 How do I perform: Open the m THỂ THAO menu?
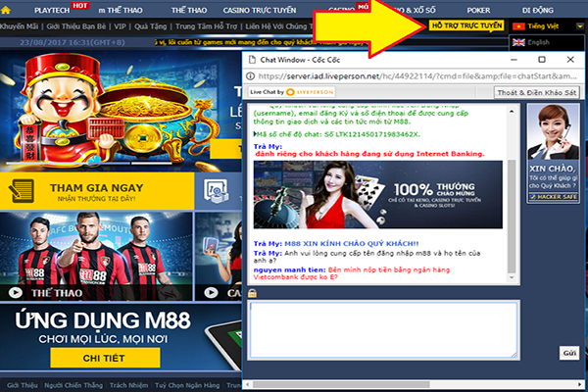click(121, 10)
